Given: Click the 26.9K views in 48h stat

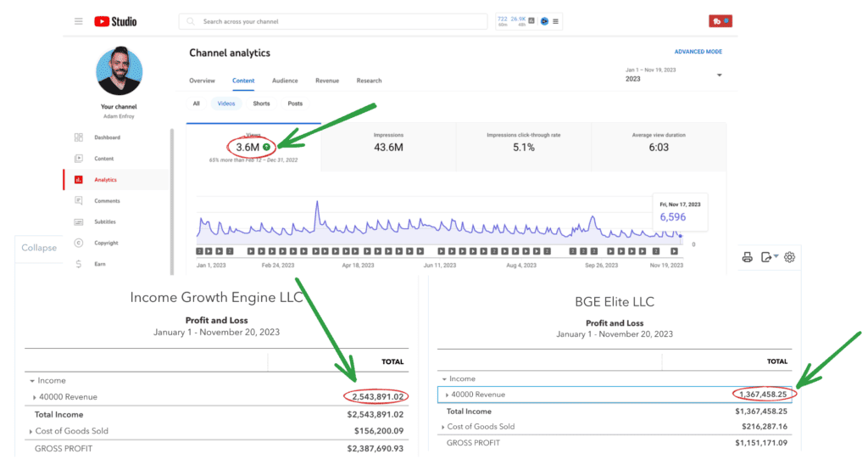Looking at the screenshot, I should (x=518, y=21).
